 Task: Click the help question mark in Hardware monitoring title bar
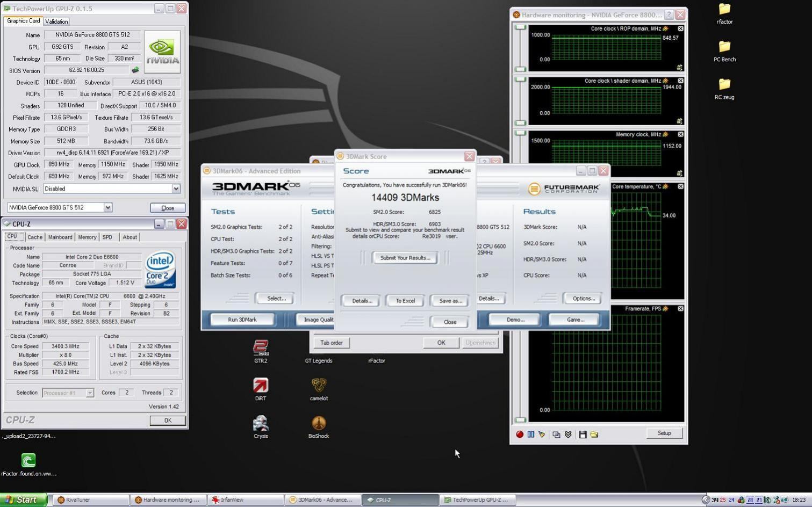pos(669,15)
